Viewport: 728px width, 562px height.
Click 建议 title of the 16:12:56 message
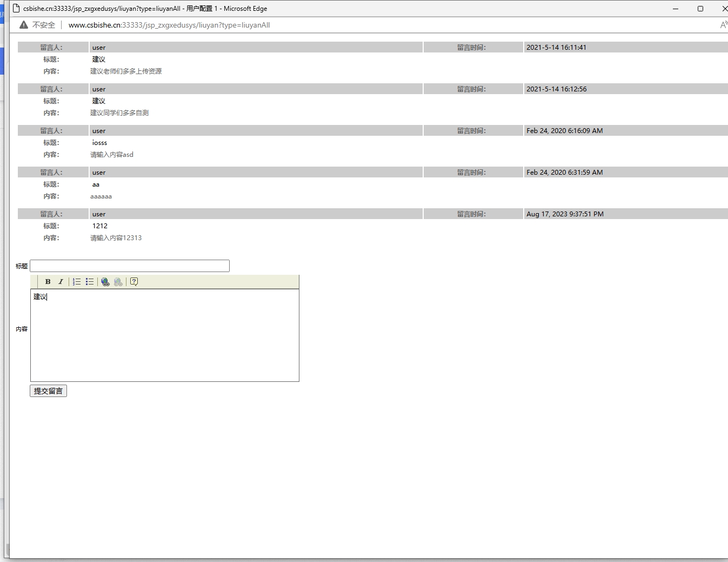99,101
